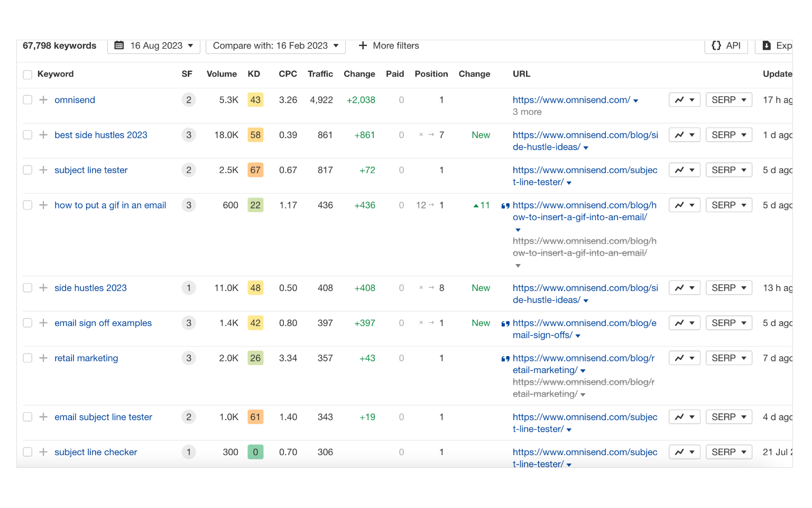Check the box for side hustles 2023

(27, 288)
